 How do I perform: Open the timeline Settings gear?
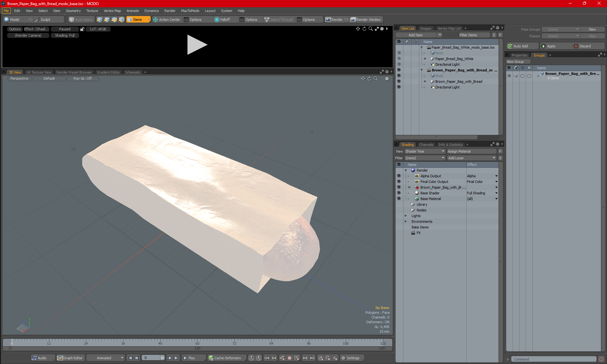pyautogui.click(x=343, y=358)
